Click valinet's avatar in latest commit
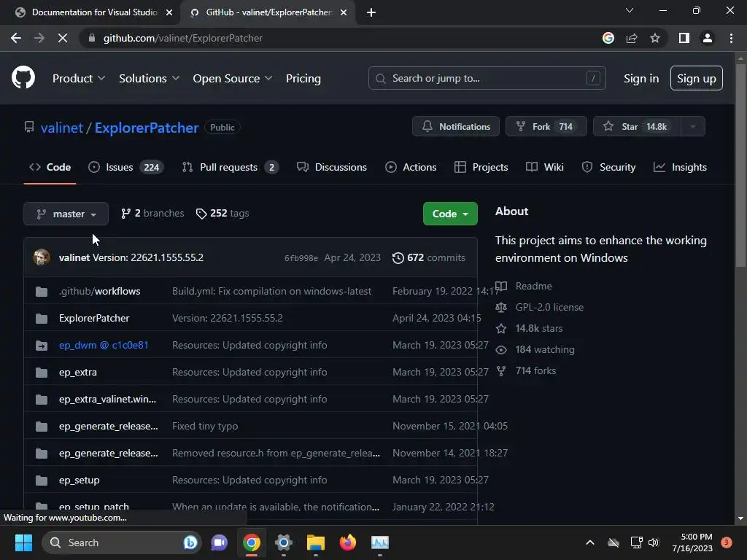Image resolution: width=747 pixels, height=560 pixels. tap(42, 257)
